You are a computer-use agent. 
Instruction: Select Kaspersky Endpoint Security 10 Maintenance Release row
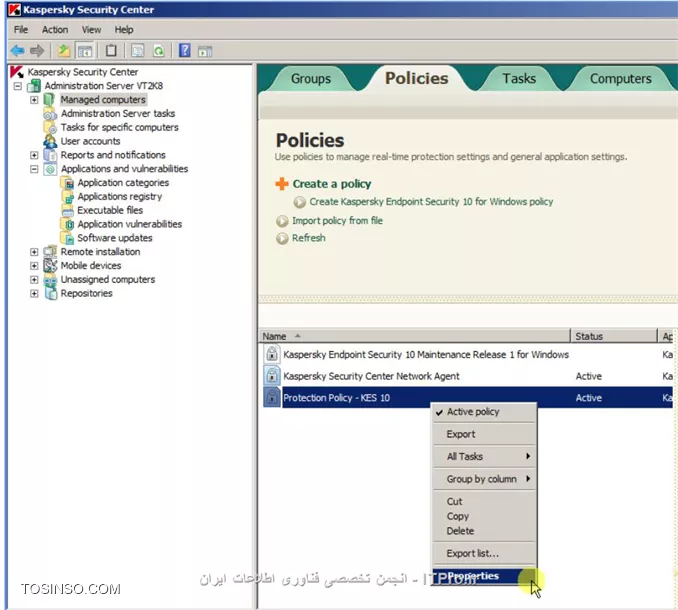click(468, 355)
